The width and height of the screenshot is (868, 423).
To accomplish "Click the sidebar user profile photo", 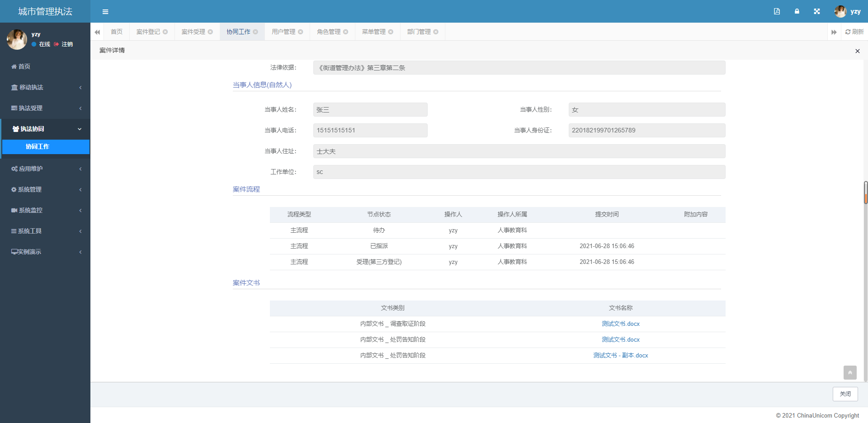I will point(17,39).
